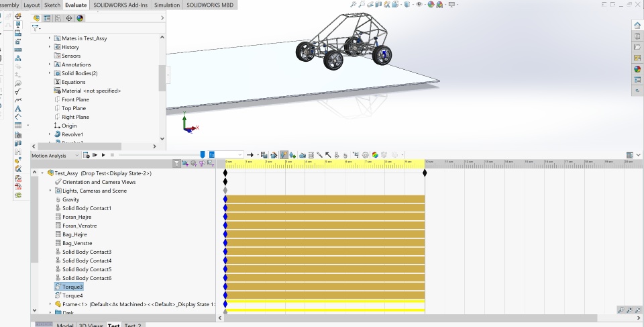Stop the motion study playback
Image resolution: width=644 pixels, height=327 pixels.
tap(112, 155)
